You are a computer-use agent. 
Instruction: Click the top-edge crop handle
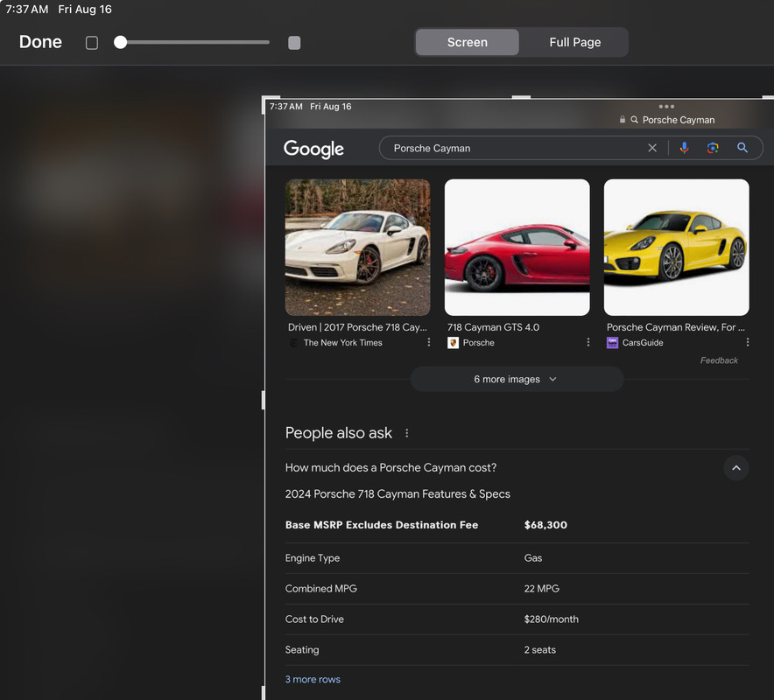coord(521,98)
